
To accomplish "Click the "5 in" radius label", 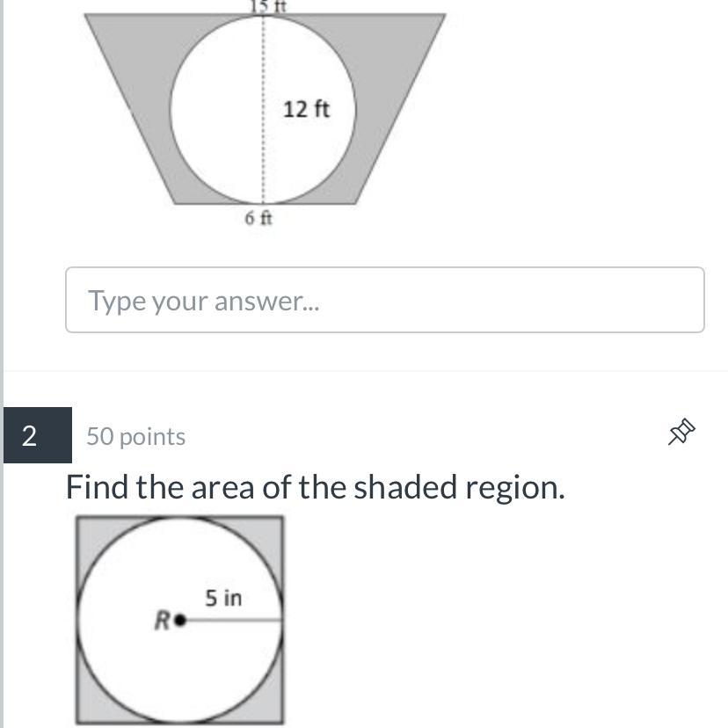I will pos(223,598).
